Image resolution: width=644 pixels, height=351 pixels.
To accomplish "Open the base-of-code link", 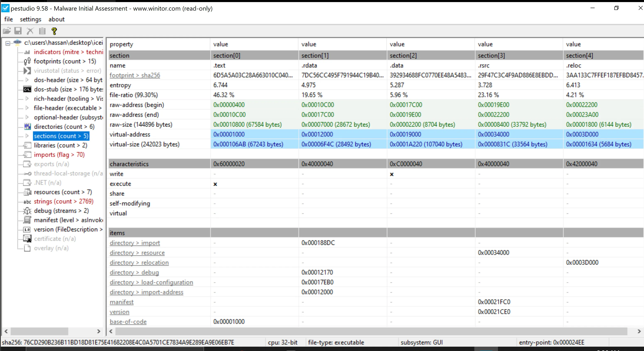I will click(128, 322).
